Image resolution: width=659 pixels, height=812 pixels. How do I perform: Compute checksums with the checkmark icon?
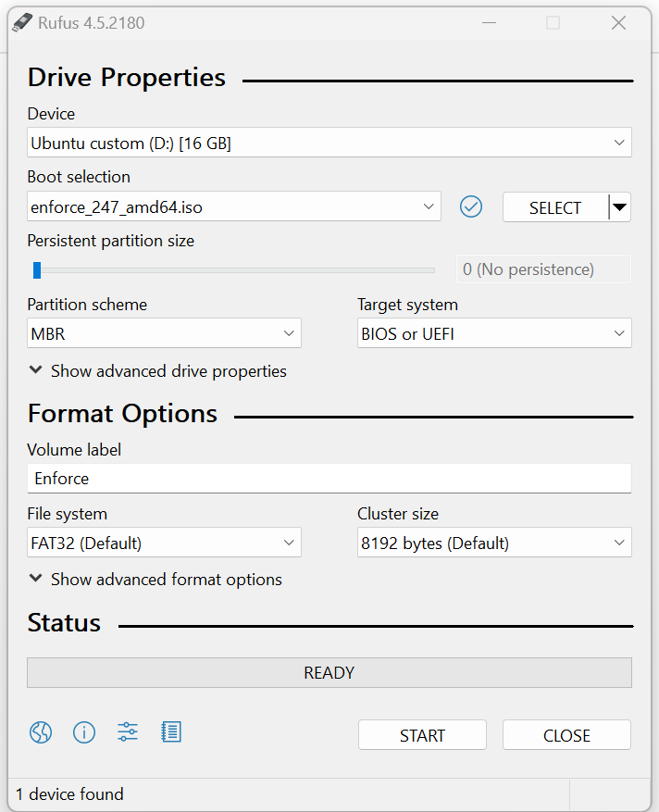(470, 206)
